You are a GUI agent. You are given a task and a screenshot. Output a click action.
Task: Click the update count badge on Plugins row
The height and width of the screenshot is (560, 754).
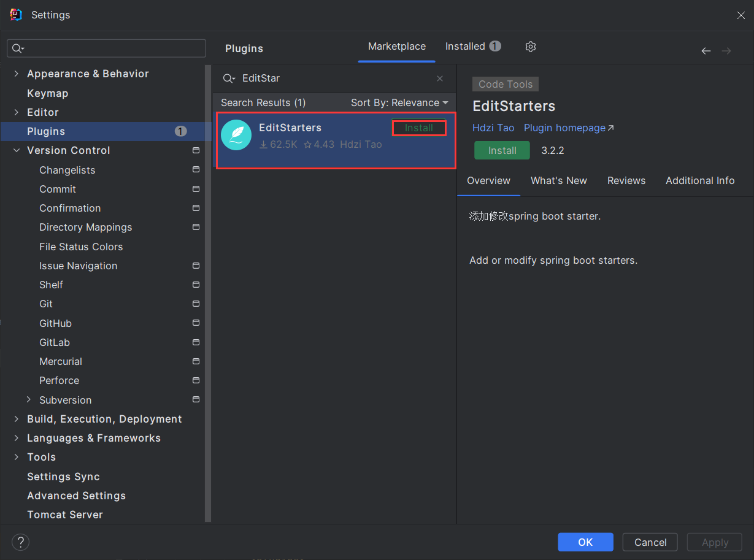coord(180,131)
